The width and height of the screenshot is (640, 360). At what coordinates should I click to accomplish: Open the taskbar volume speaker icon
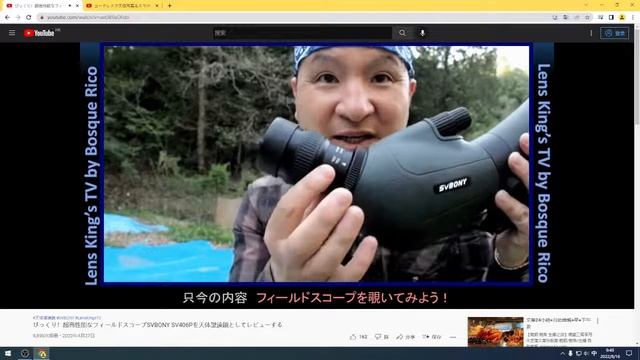point(586,353)
